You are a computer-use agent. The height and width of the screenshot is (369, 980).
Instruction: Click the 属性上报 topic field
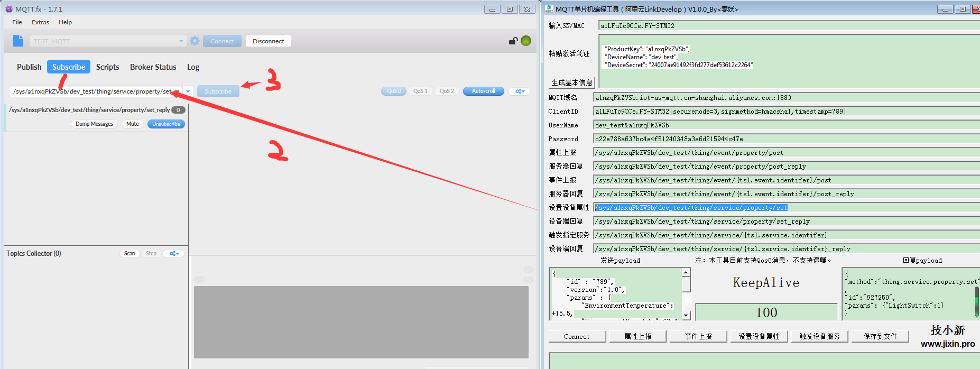pyautogui.click(x=787, y=153)
